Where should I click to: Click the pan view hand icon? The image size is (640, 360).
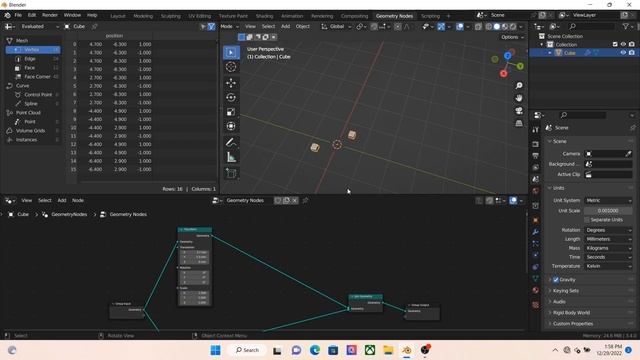519,98
